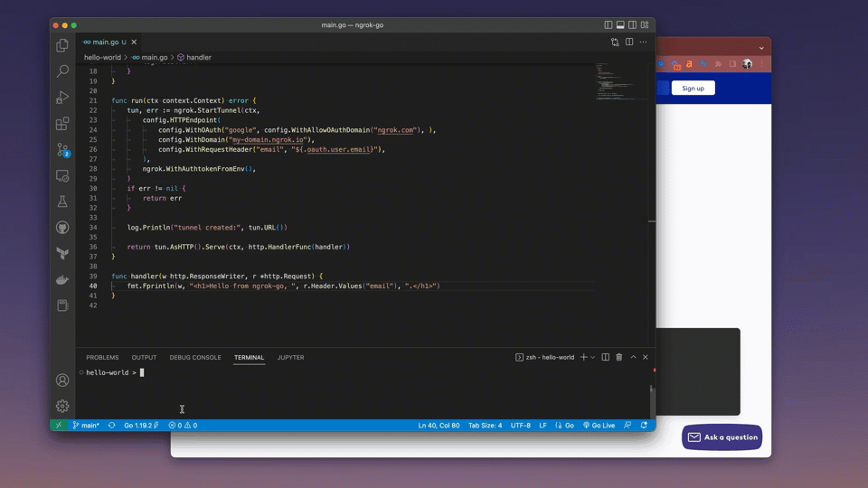Screen dimensions: 868x488
Task: Synchronize changes icon in status bar
Action: point(112,425)
